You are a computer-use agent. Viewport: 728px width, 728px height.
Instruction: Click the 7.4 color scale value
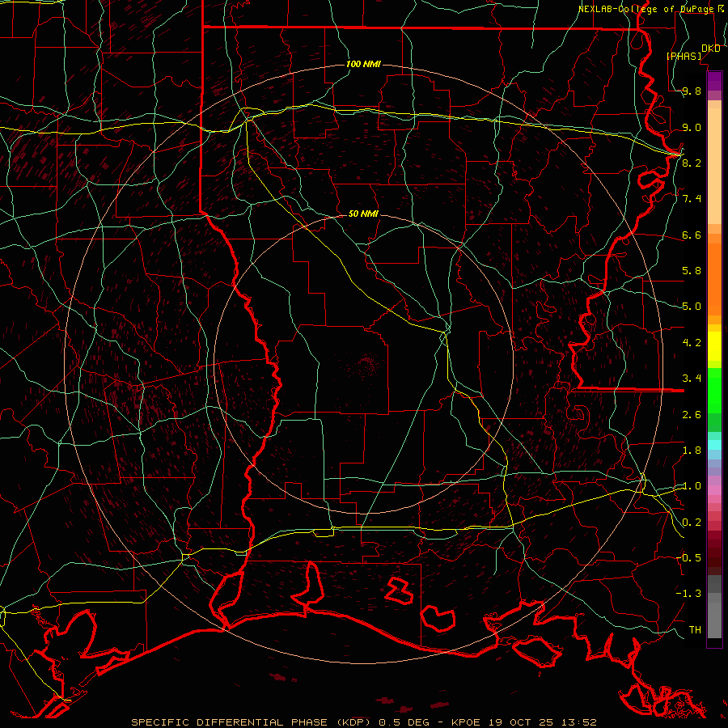tap(692, 199)
